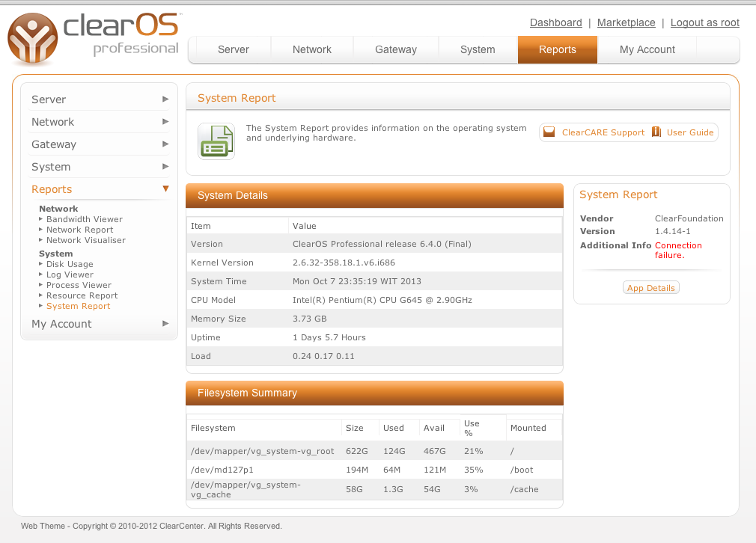
Task: Click the 'Use %' column header
Action: [472, 428]
